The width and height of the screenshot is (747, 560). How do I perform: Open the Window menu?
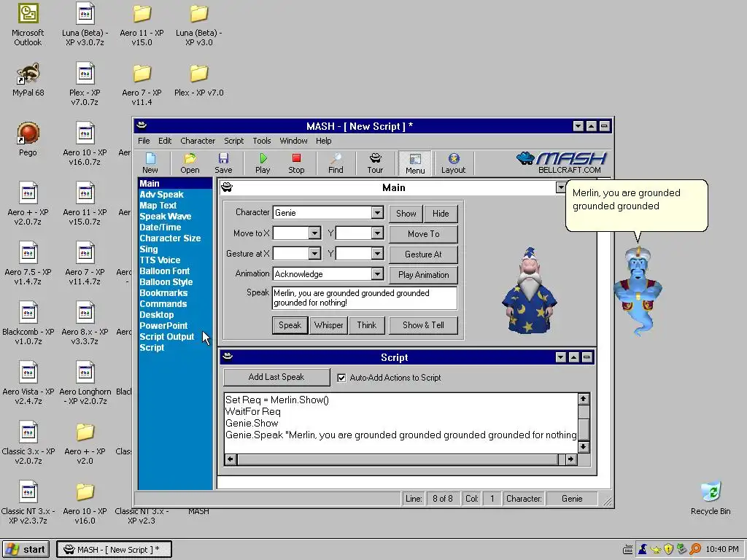point(293,141)
